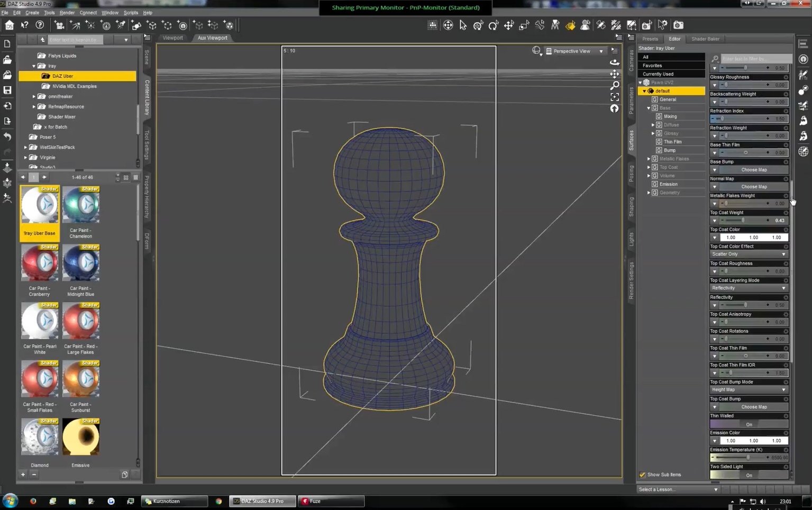812x510 pixels.
Task: Click the Render camera icon
Action: tap(678, 25)
